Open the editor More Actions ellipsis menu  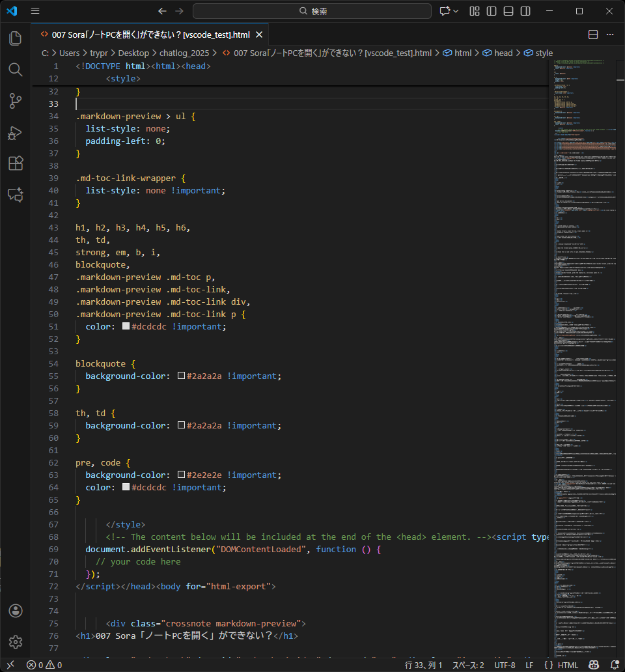click(x=610, y=35)
